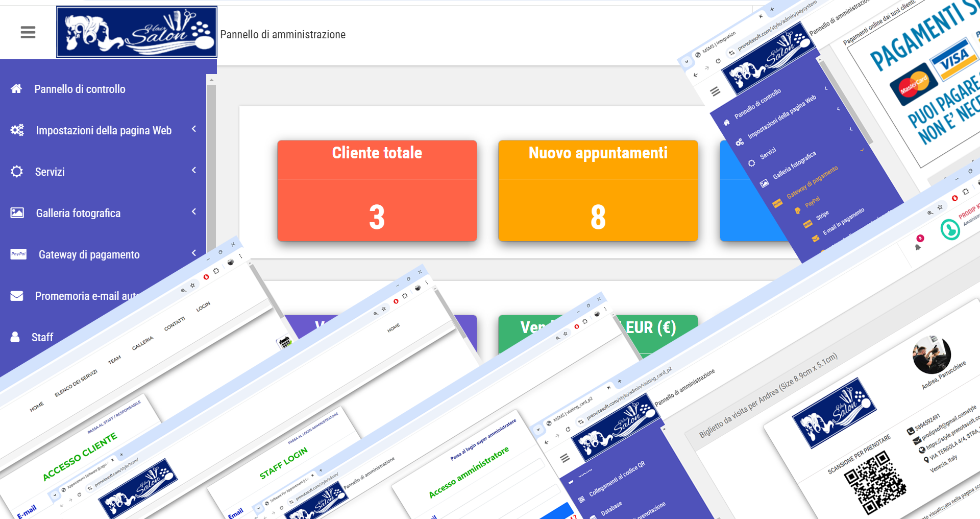Image resolution: width=980 pixels, height=519 pixels.
Task: Select HOME in the STAFF LOGIN window navigation
Action: pos(394,328)
